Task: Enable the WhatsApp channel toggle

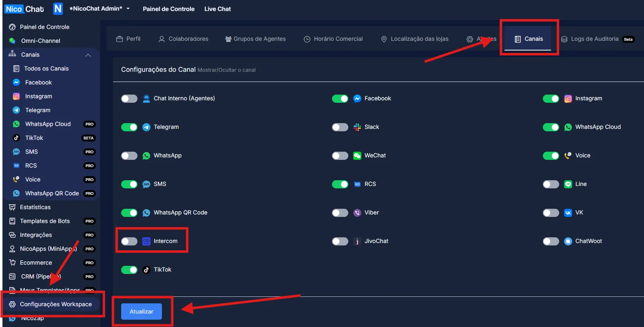Action: [x=129, y=156]
